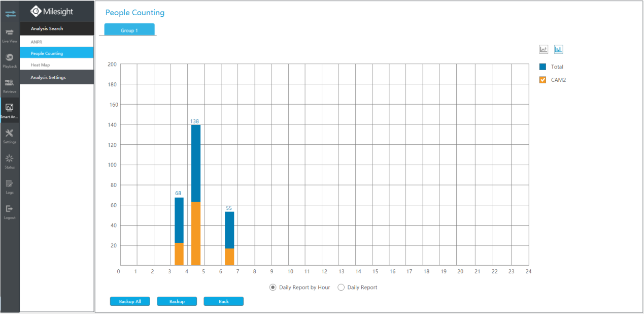
Task: Click the orange segment of the 138 bar
Action: coord(196,234)
